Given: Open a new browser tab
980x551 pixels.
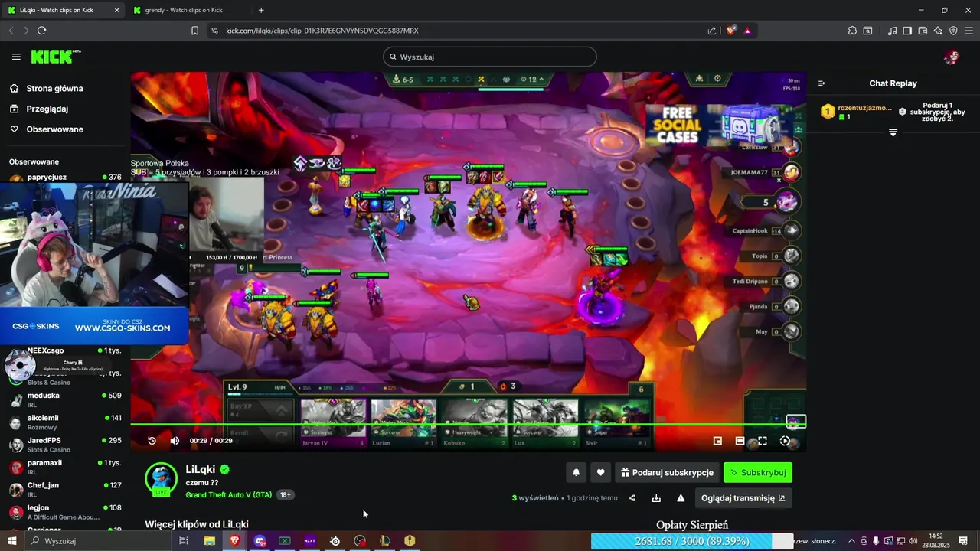Looking at the screenshot, I should (x=261, y=10).
